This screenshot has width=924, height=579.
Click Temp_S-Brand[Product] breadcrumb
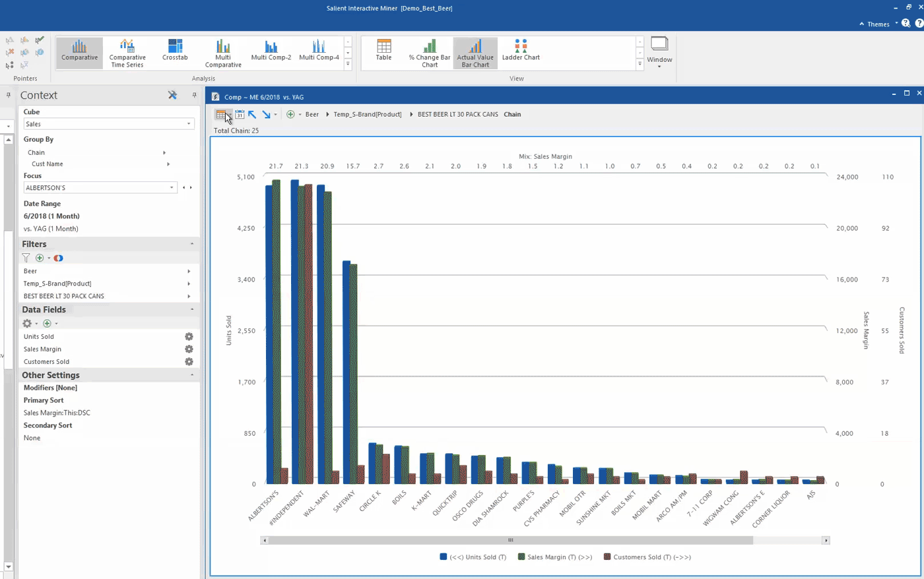pos(368,114)
